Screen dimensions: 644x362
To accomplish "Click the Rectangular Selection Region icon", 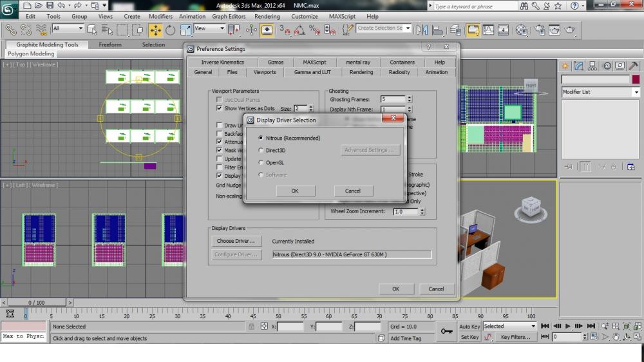I will point(122,30).
